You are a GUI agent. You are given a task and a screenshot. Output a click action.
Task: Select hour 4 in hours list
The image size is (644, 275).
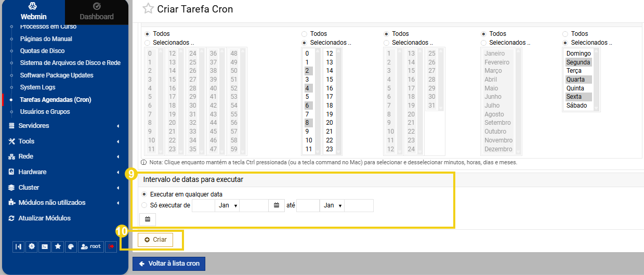[x=308, y=88]
